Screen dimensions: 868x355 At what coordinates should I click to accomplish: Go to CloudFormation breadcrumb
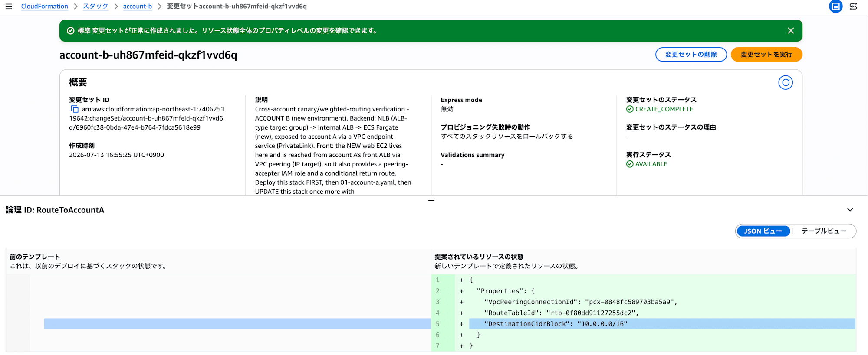(45, 7)
